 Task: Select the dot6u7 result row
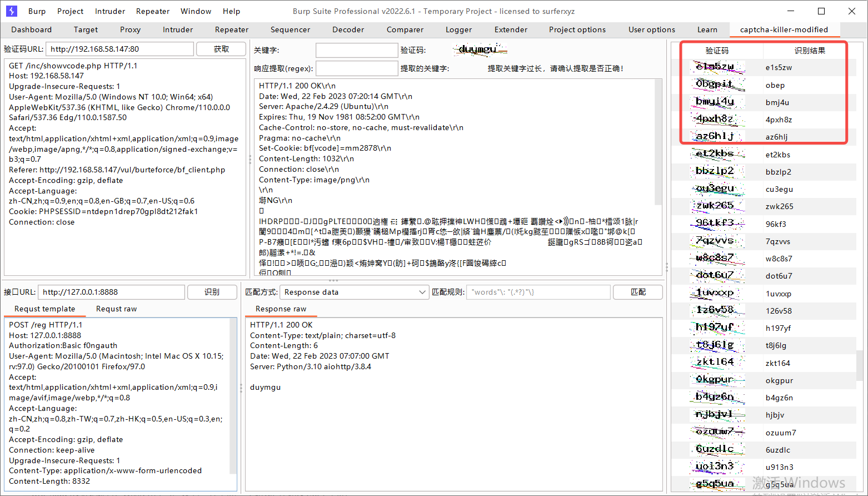point(764,276)
